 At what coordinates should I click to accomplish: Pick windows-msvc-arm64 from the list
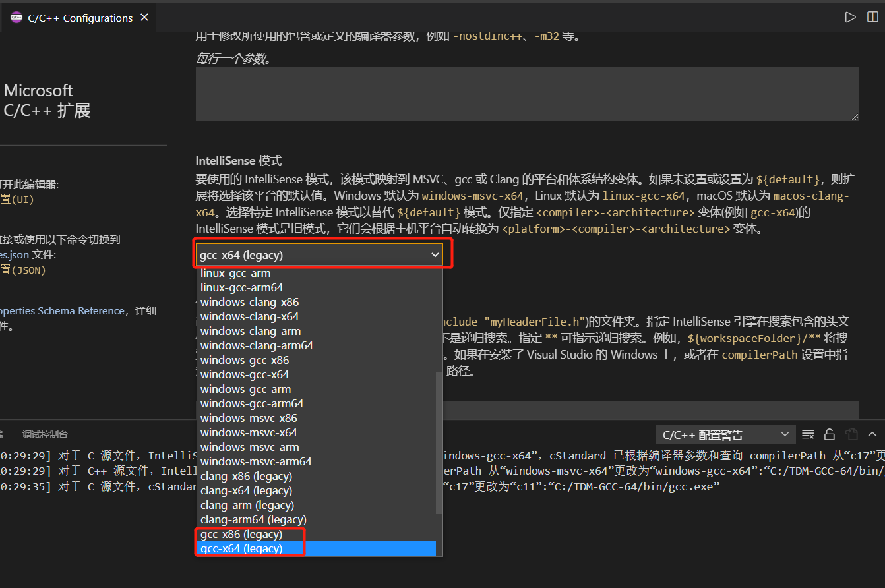(x=317, y=461)
